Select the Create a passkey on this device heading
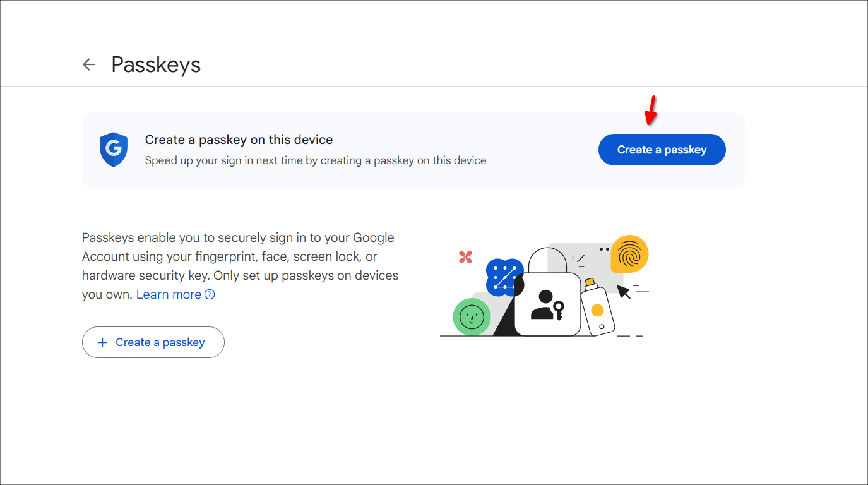The image size is (868, 485). tap(239, 139)
